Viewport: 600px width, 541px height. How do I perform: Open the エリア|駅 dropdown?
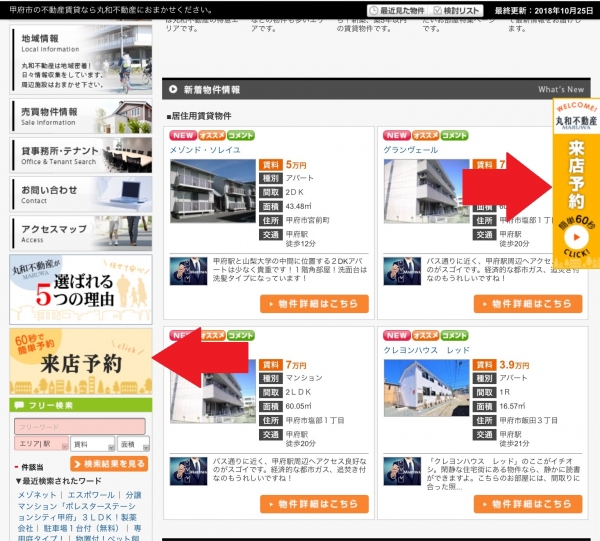click(x=41, y=444)
